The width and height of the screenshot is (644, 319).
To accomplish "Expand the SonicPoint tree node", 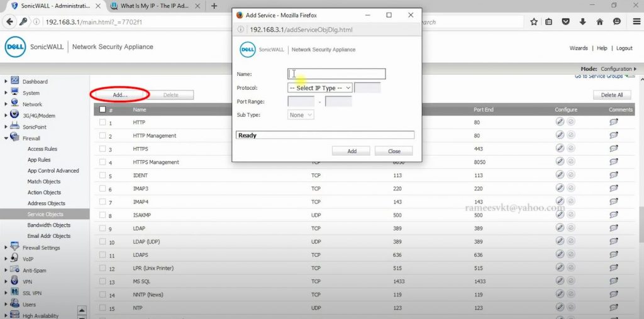I will coord(6,127).
